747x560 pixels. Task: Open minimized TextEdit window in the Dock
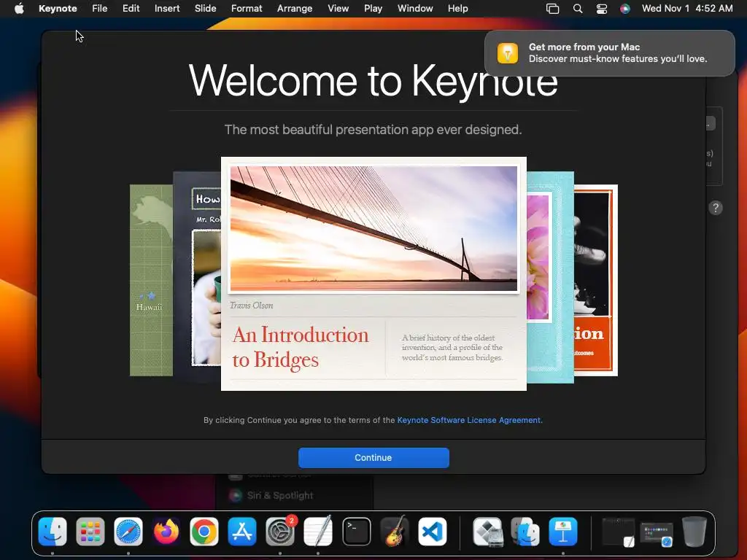pyautogui.click(x=618, y=532)
